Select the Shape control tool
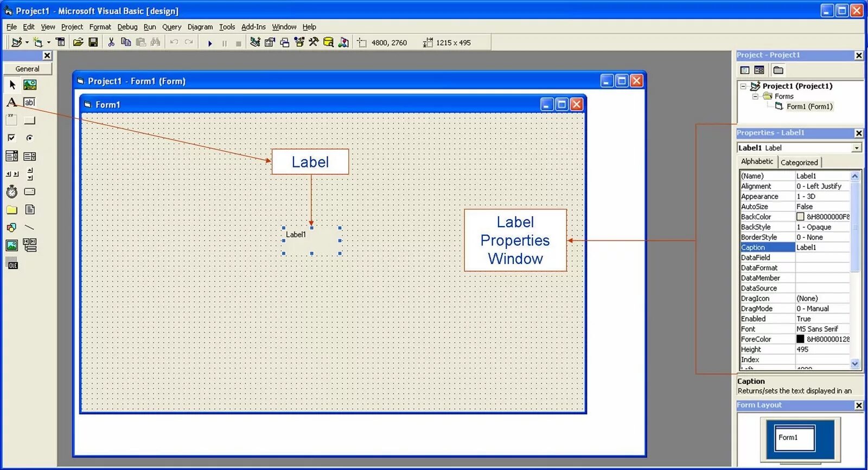Screen dimensions: 868x470 (x=12, y=228)
